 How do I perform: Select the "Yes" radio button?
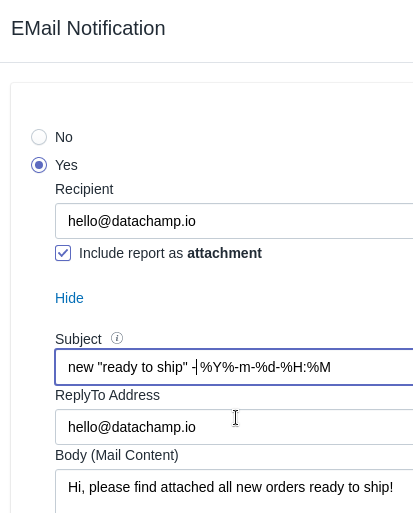(x=39, y=165)
